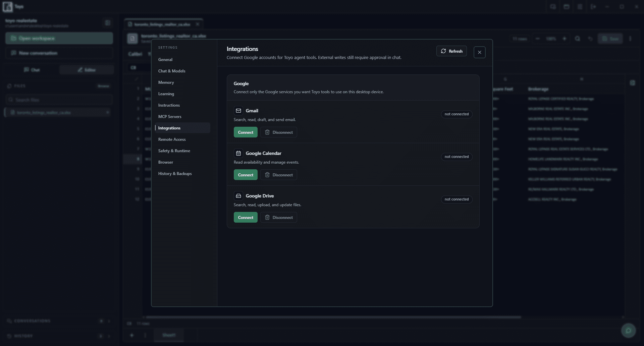The image size is (644, 346).
Task: Disconnect Google Calendar integration
Action: click(x=279, y=175)
